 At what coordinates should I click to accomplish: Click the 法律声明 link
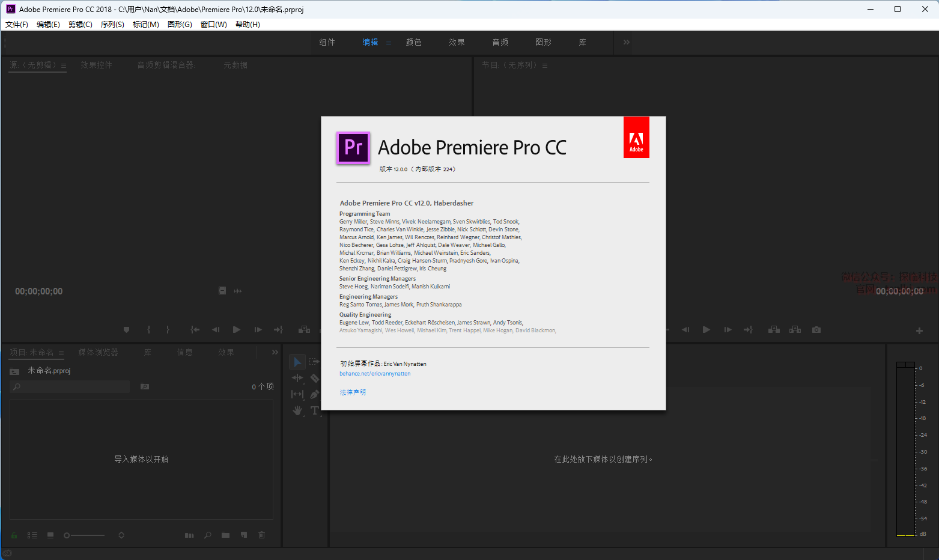353,392
